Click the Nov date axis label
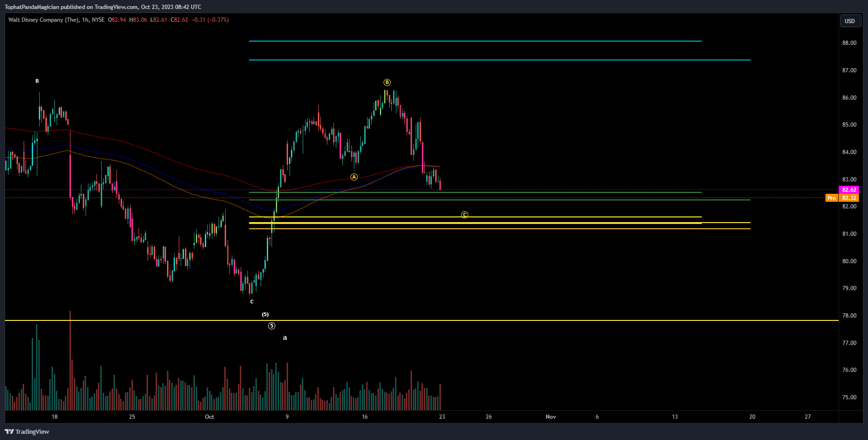This screenshot has height=440, width=868. click(551, 417)
